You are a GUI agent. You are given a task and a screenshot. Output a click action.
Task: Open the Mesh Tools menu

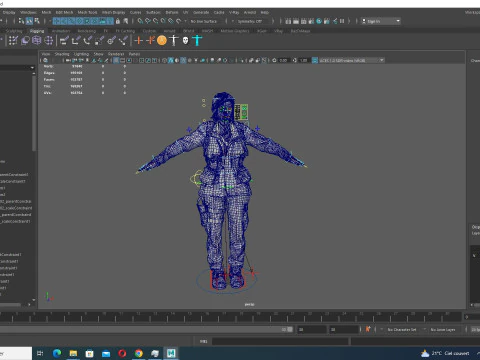(x=87, y=12)
